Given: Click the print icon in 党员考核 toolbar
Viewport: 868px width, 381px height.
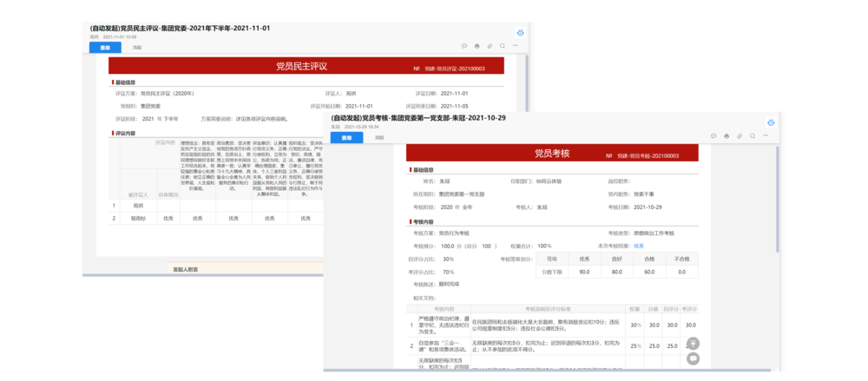Looking at the screenshot, I should (x=726, y=137).
